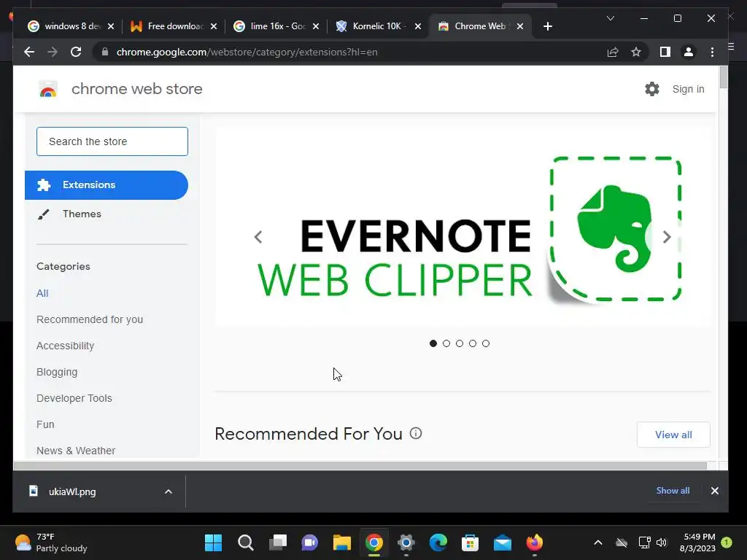This screenshot has height=560, width=747.
Task: Click the forward navigation arrow
Action: [x=53, y=52]
